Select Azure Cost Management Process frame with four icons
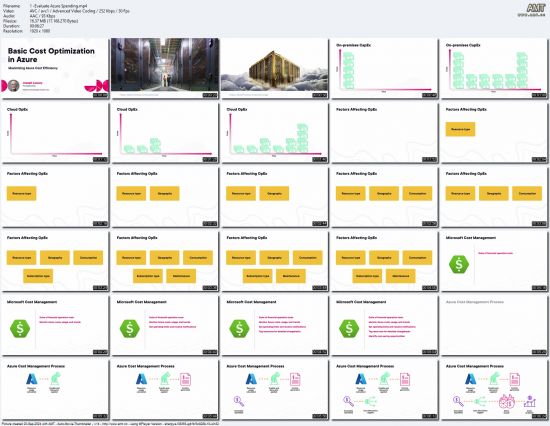The image size is (550, 426). point(275,390)
